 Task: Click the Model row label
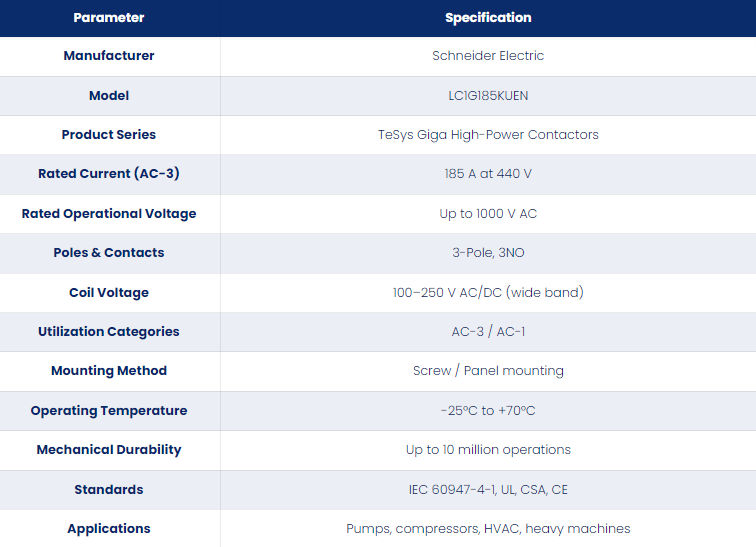tap(109, 96)
